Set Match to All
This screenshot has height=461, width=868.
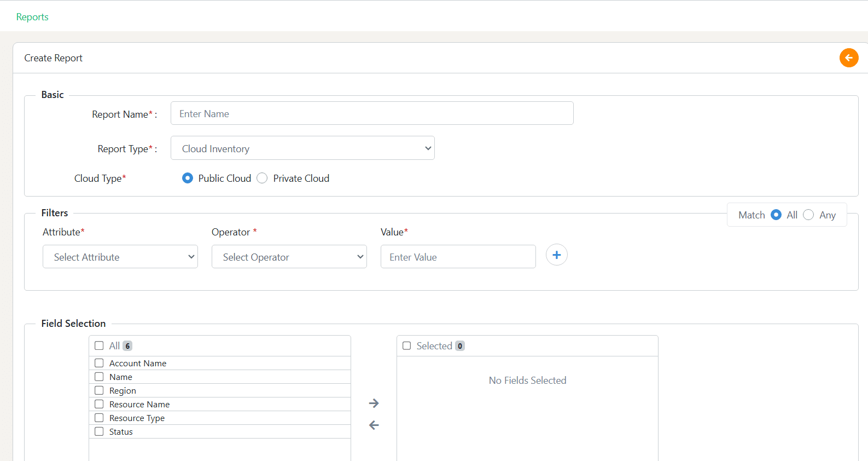776,215
